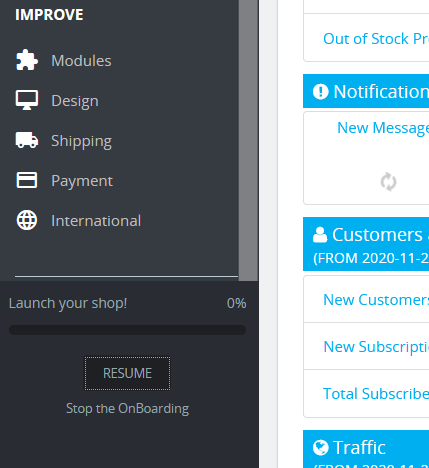
Task: Click the sidebar vertical scrollbar
Action: [248, 140]
